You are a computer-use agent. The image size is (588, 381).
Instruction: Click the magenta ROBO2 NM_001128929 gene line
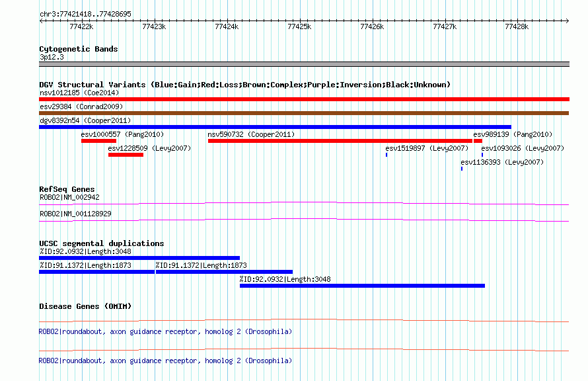pyautogui.click(x=304, y=220)
